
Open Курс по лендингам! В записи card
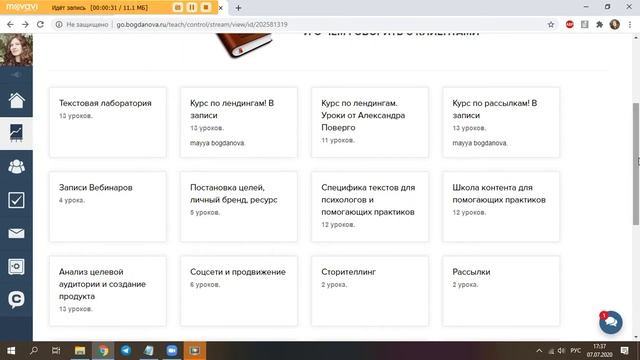(x=239, y=122)
